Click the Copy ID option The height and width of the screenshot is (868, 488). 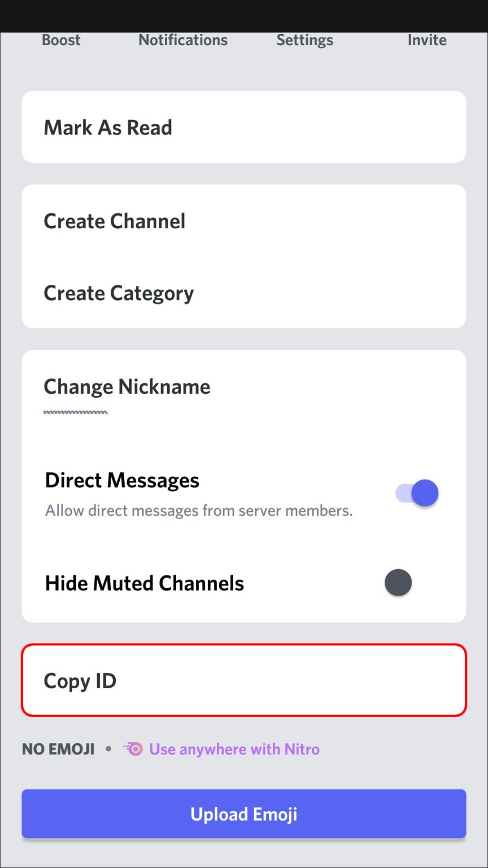pos(244,680)
